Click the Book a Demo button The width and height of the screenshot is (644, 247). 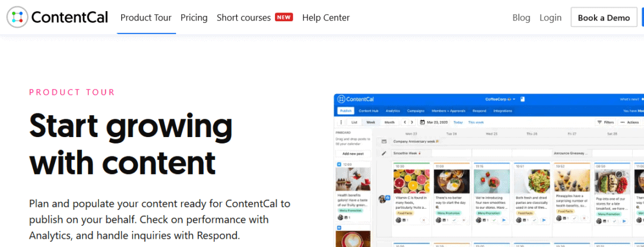(x=604, y=18)
